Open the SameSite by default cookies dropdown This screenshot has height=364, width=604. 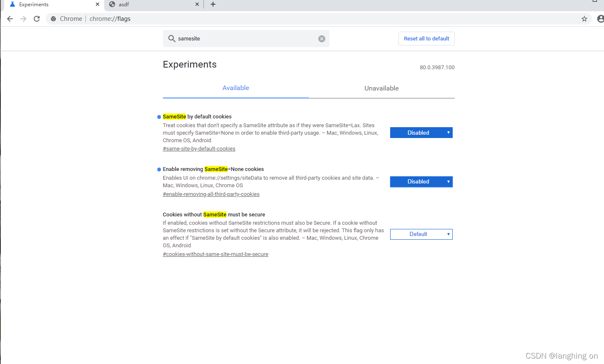coord(421,133)
